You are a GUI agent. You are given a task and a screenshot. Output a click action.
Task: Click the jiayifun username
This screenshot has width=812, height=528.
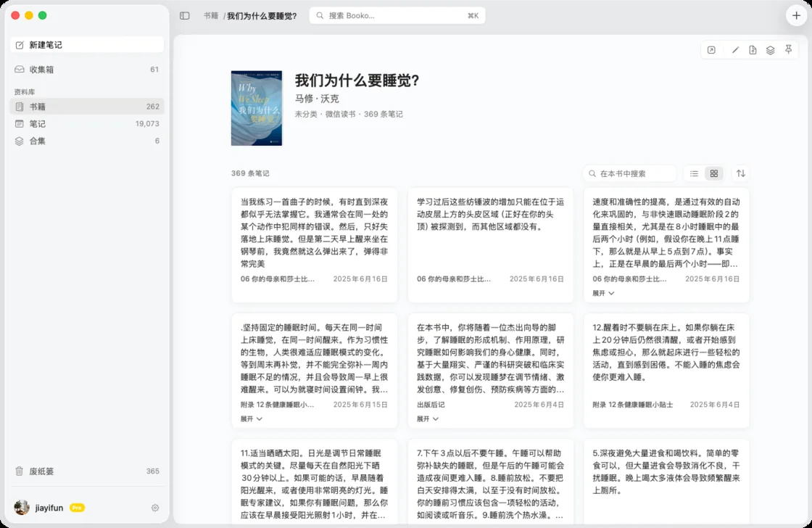click(49, 508)
